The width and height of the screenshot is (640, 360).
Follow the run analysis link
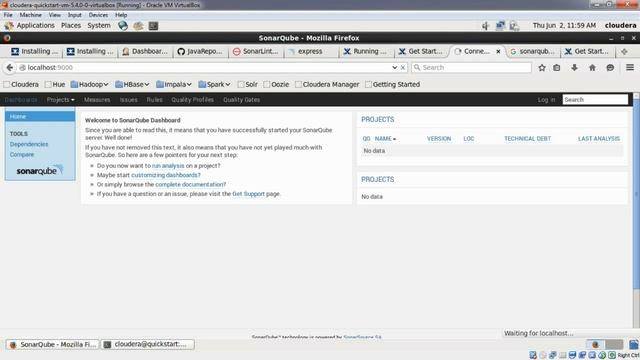click(x=168, y=166)
